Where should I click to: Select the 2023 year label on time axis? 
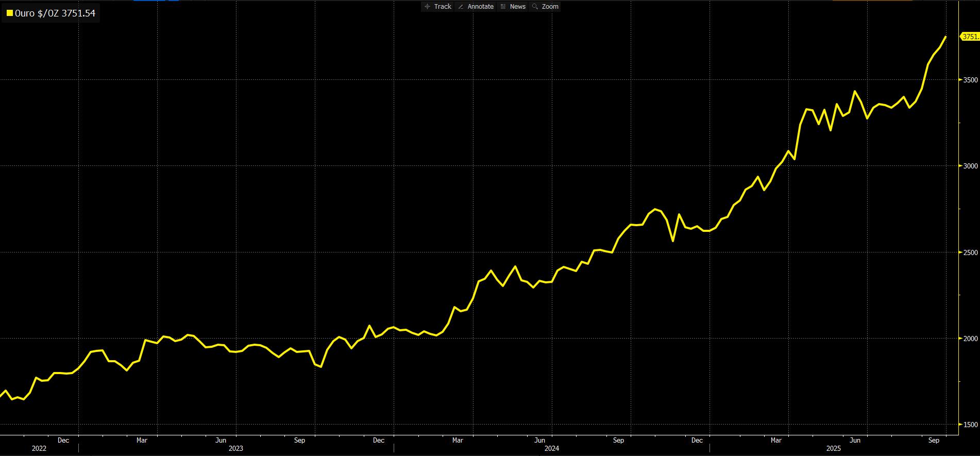(x=235, y=448)
